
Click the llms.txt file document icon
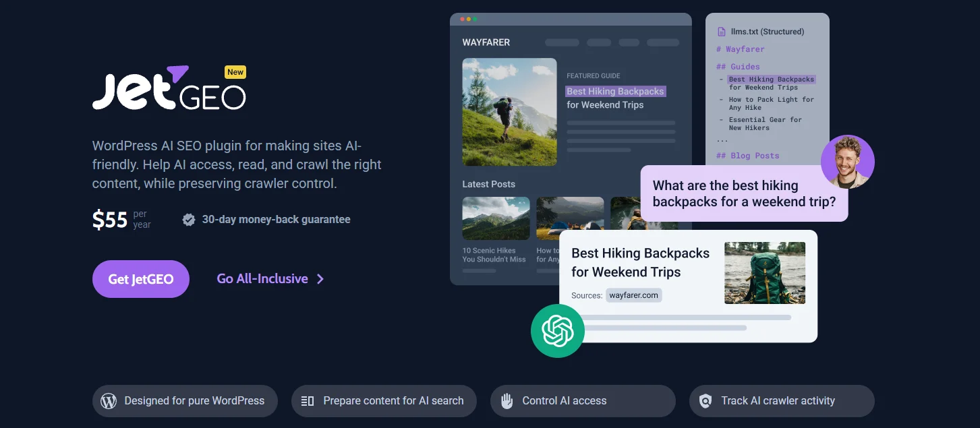(x=722, y=32)
